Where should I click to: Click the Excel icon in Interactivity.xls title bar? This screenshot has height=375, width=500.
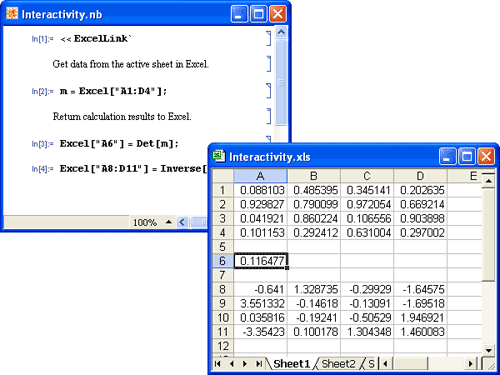click(219, 156)
